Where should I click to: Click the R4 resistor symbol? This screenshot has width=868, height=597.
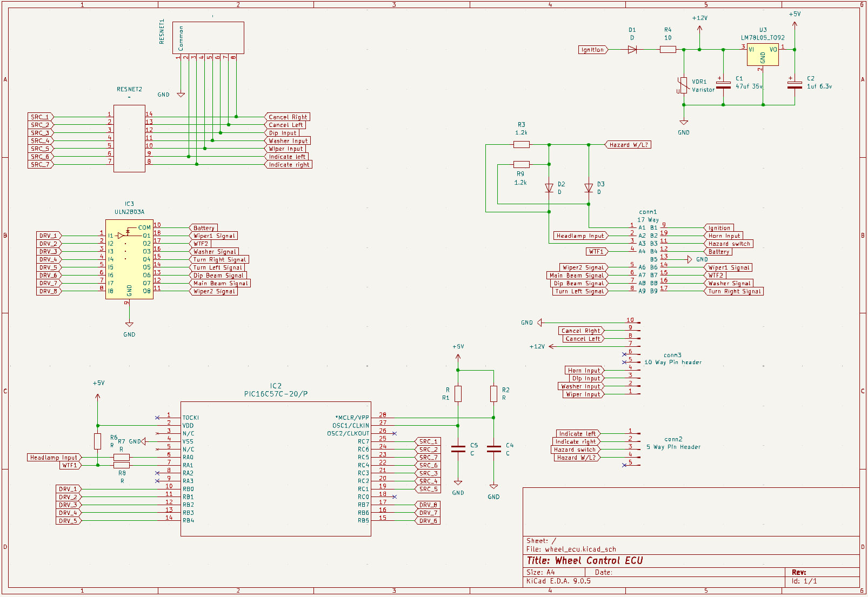(x=668, y=50)
